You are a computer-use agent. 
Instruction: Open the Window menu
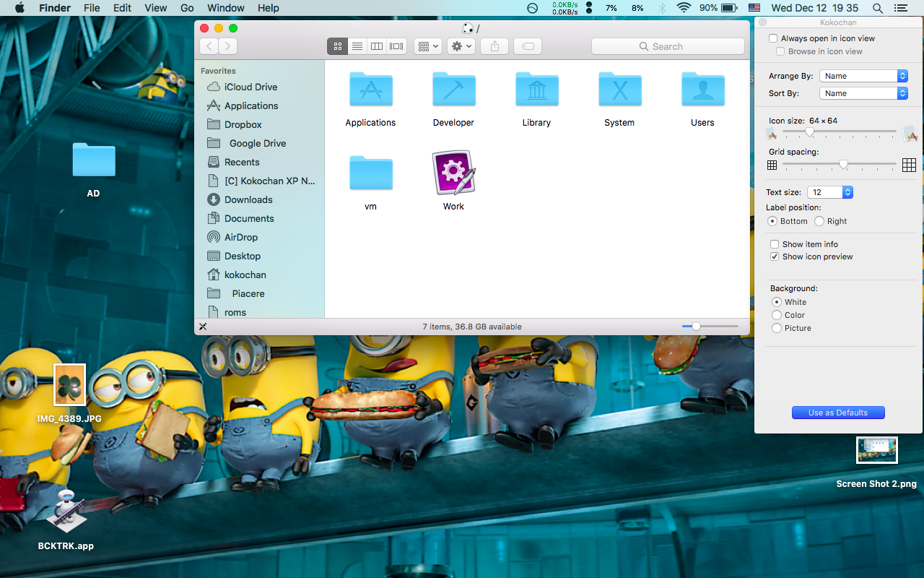(225, 8)
